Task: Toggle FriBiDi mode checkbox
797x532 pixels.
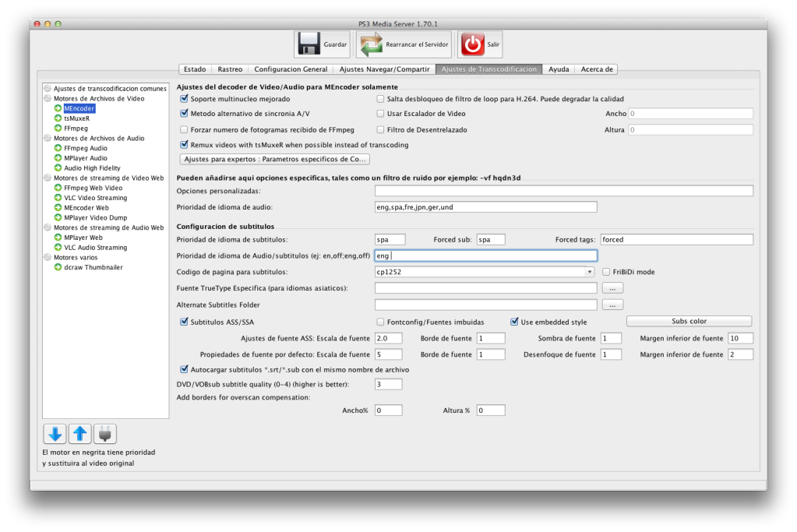Action: point(606,272)
